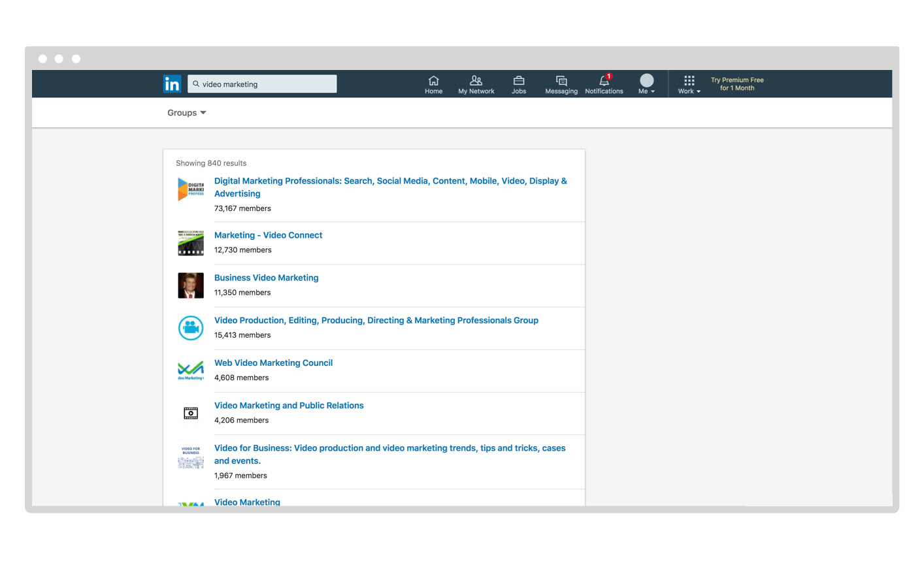Go to Jobs briefcase icon
Viewport: 924px width, 584px height.
(519, 81)
